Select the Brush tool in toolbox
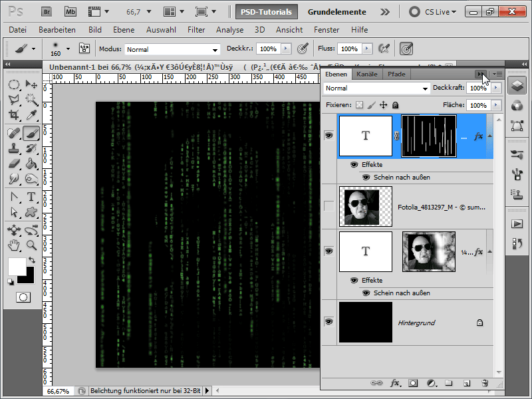Screen dimensions: 532x399 coord(31,133)
